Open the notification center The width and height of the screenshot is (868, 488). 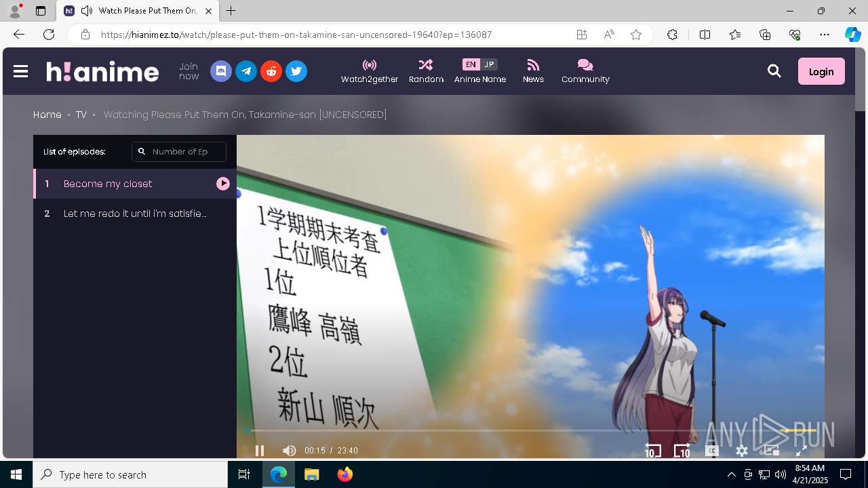click(846, 474)
